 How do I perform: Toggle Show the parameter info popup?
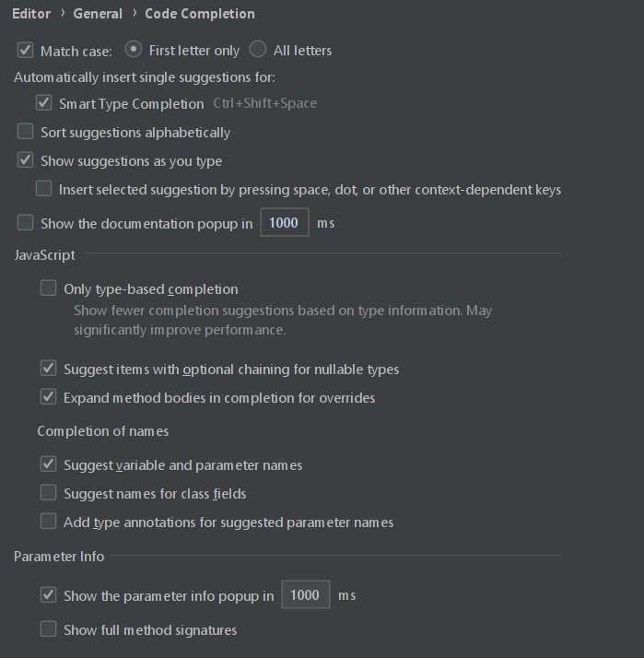pyautogui.click(x=48, y=594)
